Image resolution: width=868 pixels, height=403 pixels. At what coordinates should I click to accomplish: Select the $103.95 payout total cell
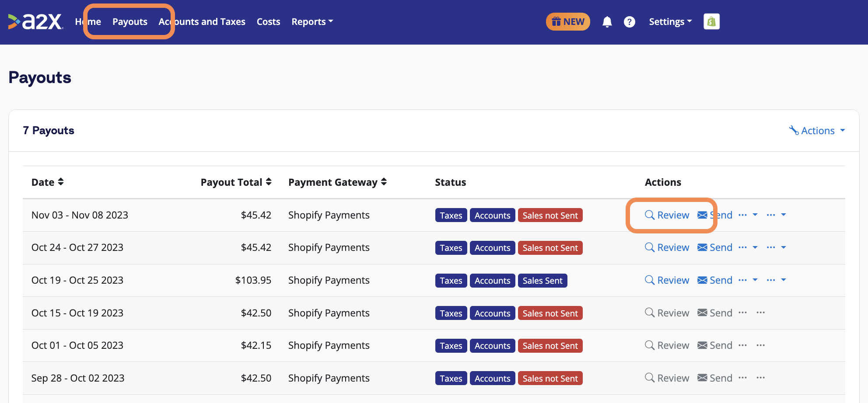253,280
